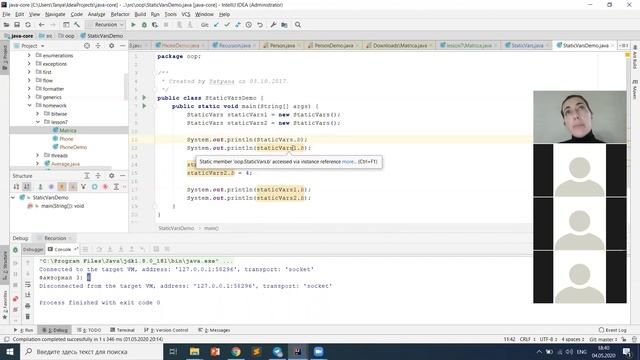Expand the enumerations folder
This screenshot has width=640, height=360.
click(29, 55)
